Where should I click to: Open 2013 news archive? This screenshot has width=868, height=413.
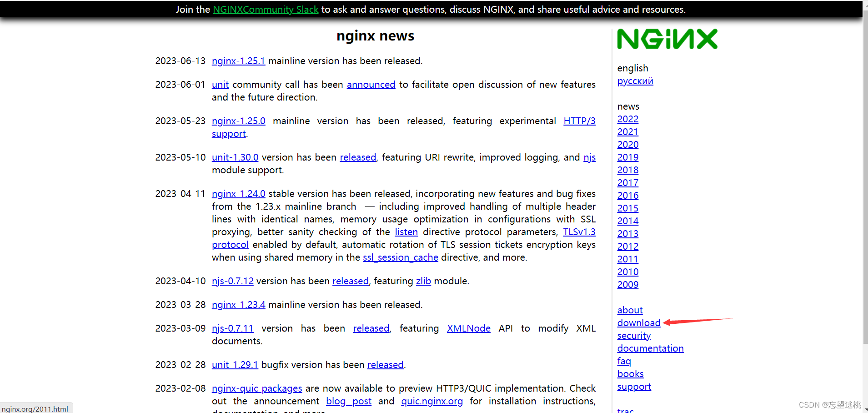pos(628,234)
